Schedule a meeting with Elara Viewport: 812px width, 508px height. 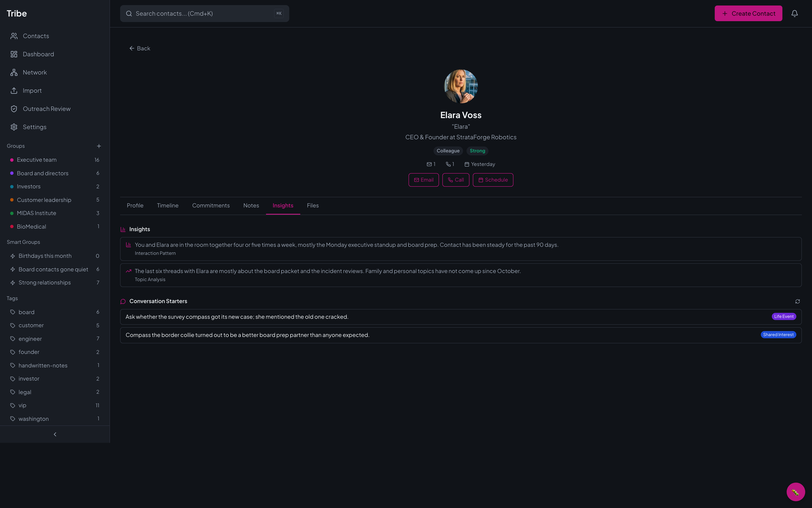tap(493, 180)
